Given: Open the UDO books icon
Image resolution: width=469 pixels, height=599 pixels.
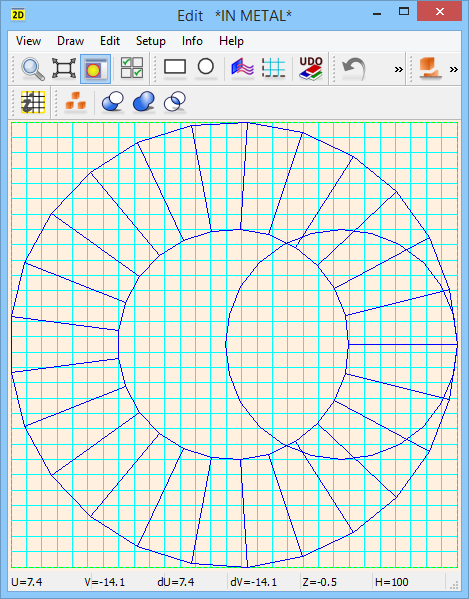Looking at the screenshot, I should pos(311,68).
